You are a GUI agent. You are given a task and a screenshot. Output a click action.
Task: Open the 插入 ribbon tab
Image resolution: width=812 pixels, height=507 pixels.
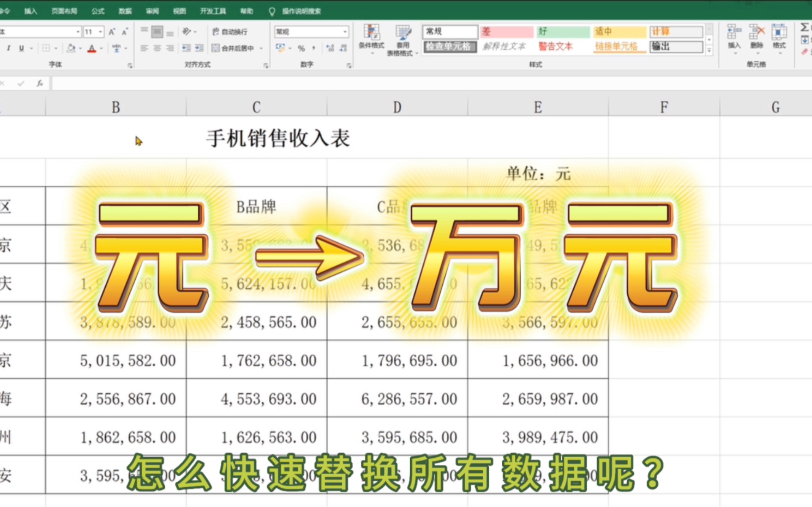pos(31,11)
